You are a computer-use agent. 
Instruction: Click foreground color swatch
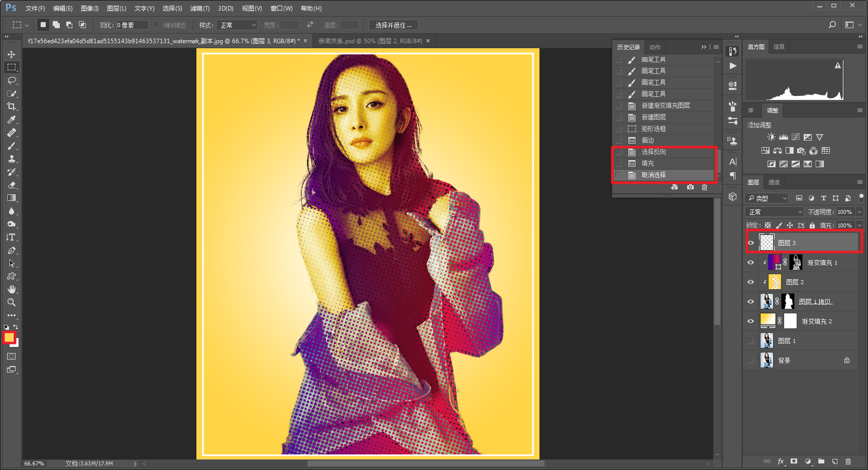tap(9, 337)
